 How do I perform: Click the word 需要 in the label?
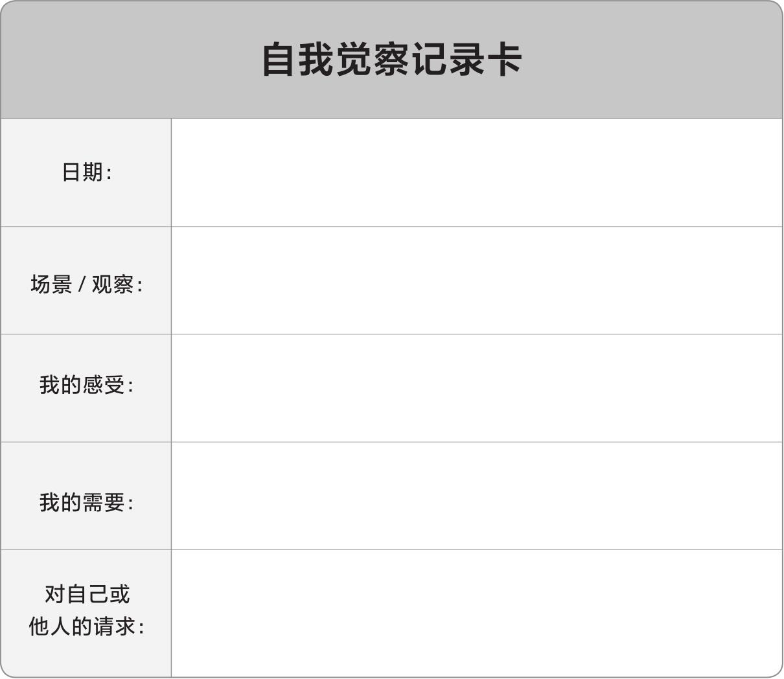coord(104,502)
